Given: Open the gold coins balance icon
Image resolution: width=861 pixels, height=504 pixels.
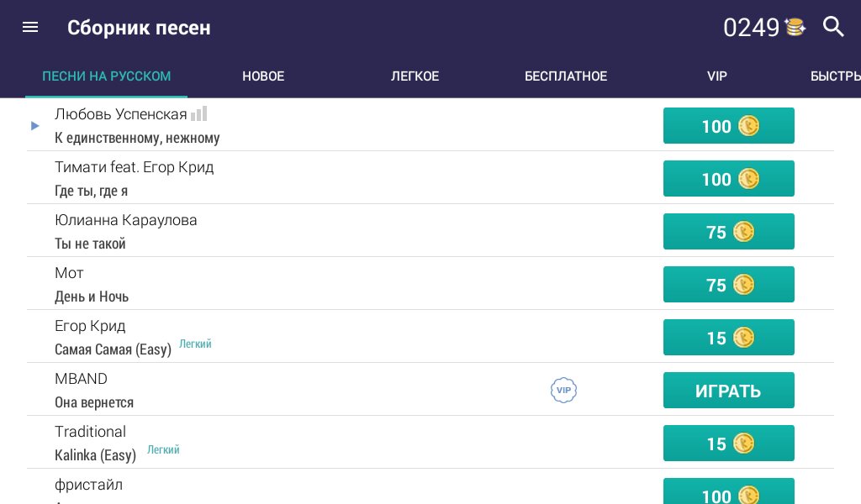Looking at the screenshot, I should 795,27.
